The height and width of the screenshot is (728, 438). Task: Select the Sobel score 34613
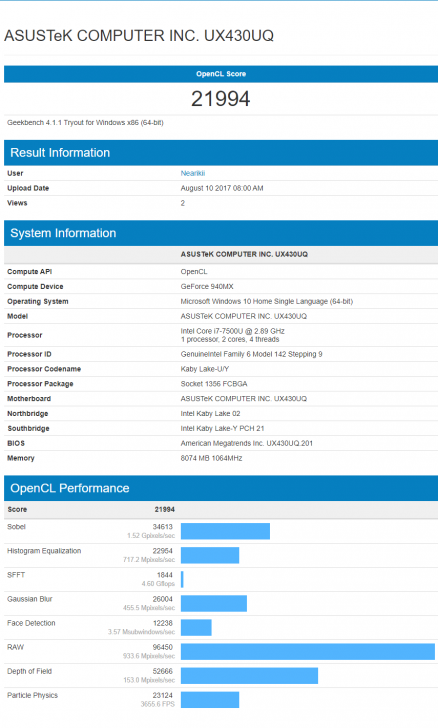point(163,526)
